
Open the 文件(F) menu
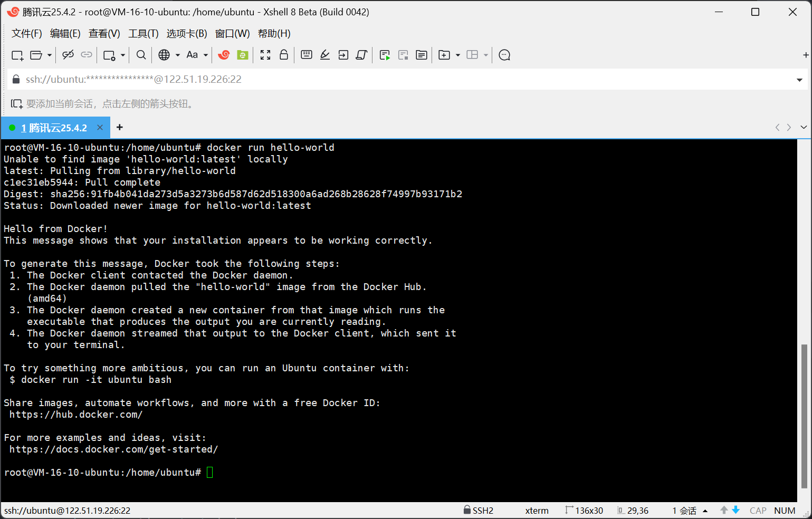(27, 33)
